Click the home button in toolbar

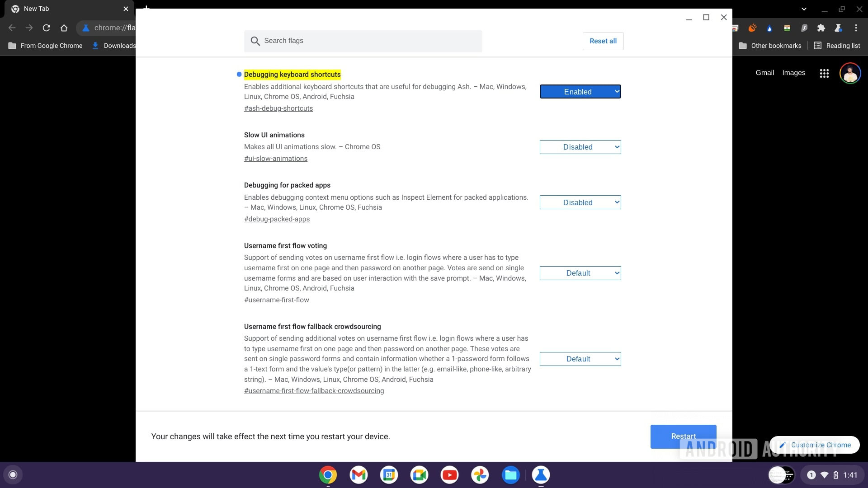64,28
